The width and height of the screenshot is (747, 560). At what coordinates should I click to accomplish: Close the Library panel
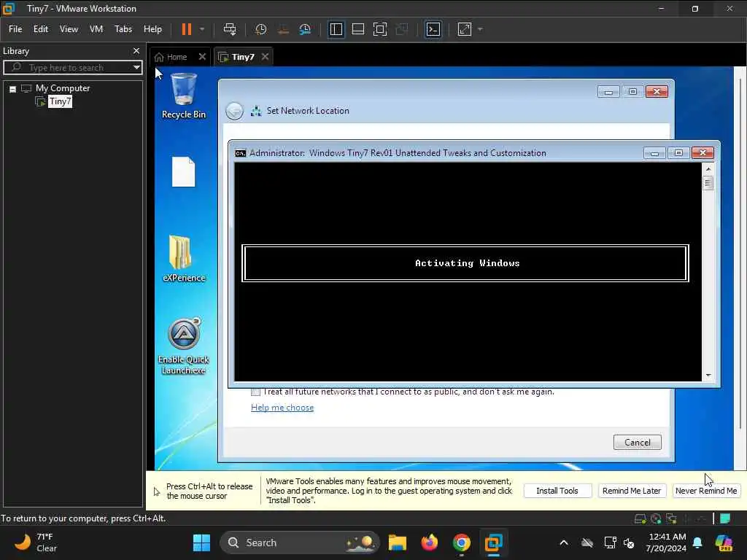(x=136, y=51)
